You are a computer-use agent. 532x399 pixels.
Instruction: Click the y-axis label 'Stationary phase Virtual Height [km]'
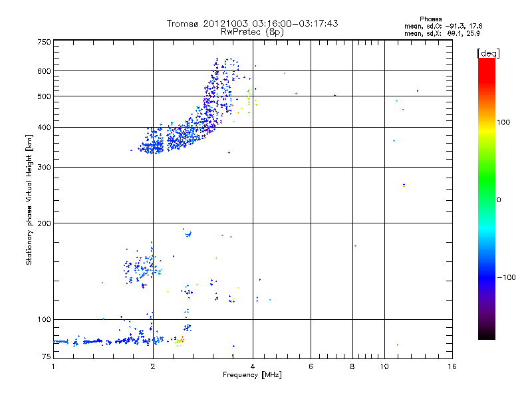coord(29,199)
